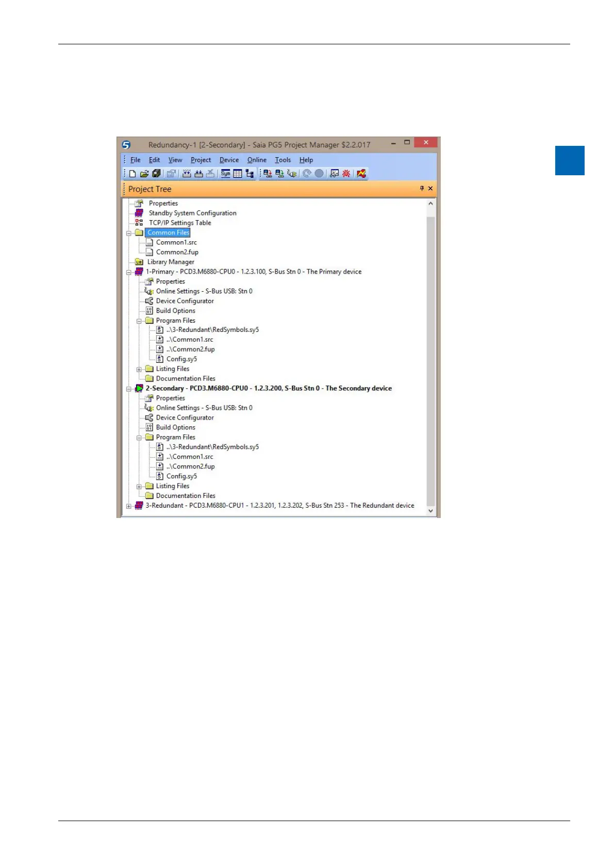Open the Library Manager item
Screen dimensions: 614x868
(x=171, y=262)
